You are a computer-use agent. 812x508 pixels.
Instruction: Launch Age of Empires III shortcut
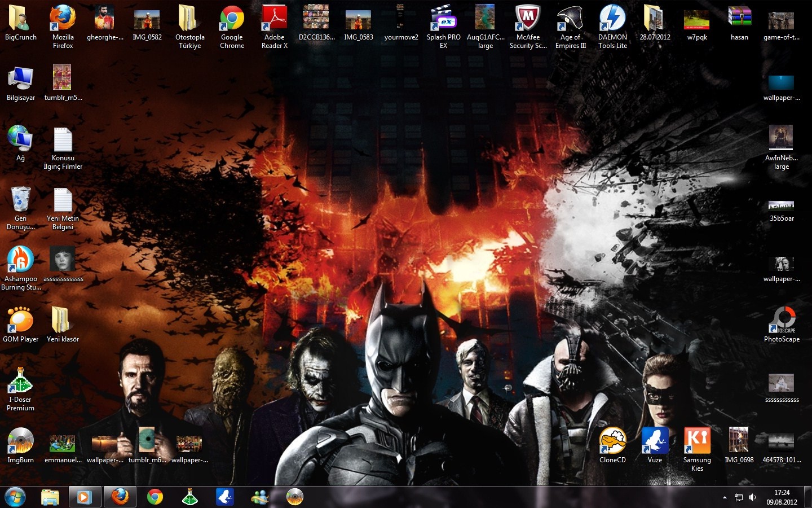(570, 18)
